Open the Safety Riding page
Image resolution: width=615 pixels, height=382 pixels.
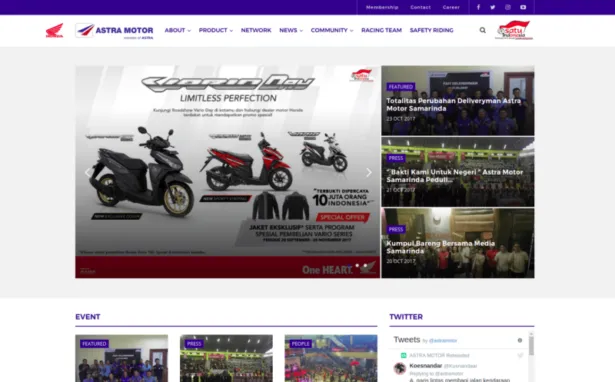(431, 30)
